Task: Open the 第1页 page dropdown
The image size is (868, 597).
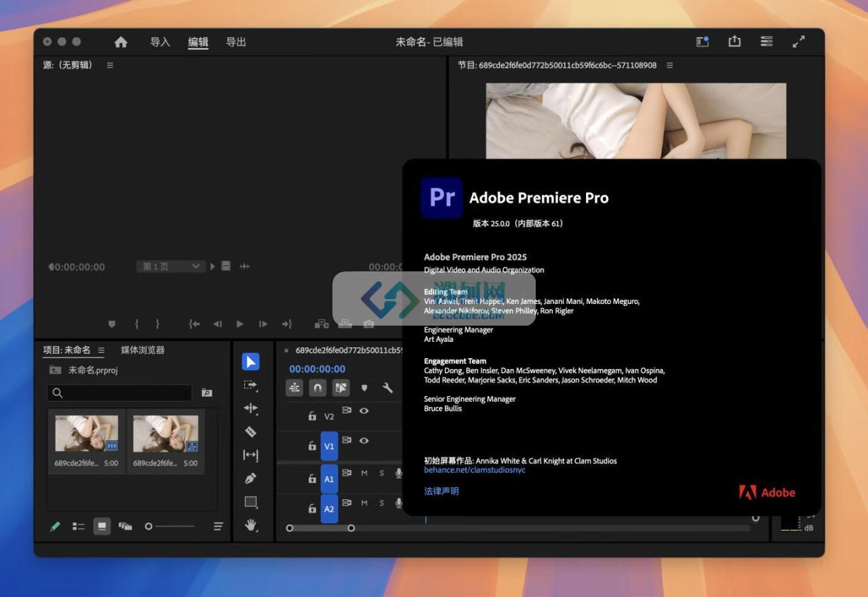Action: [170, 267]
